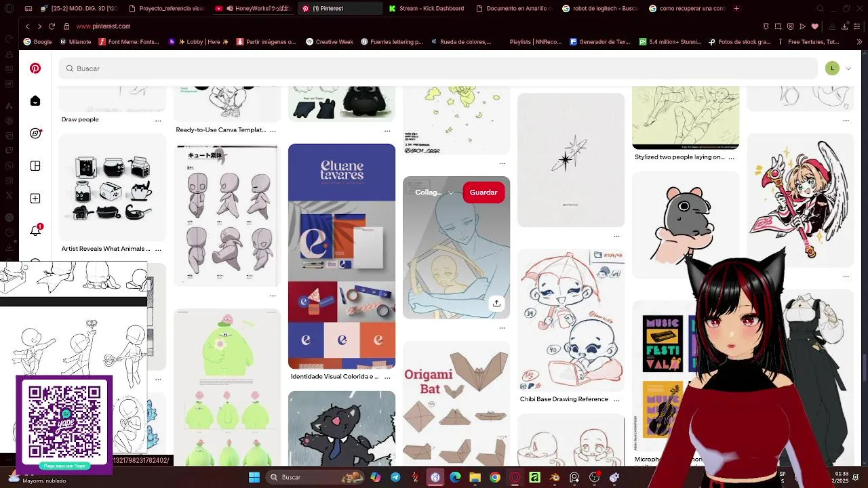Go back with the browser back arrow

27,26
